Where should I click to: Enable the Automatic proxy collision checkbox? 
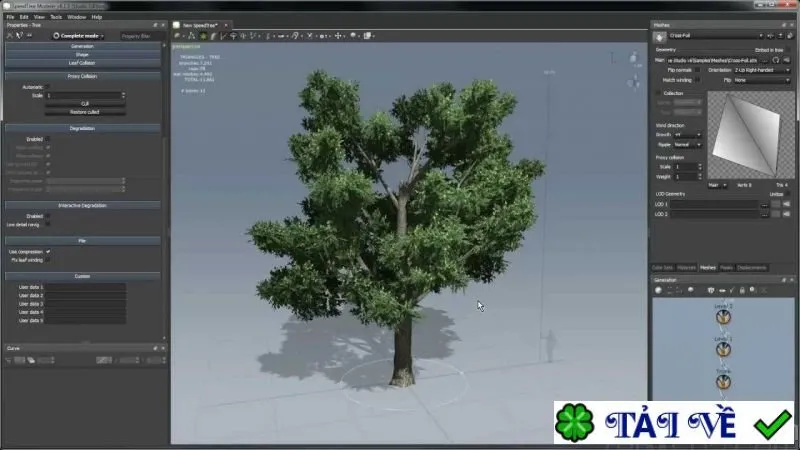(x=47, y=87)
